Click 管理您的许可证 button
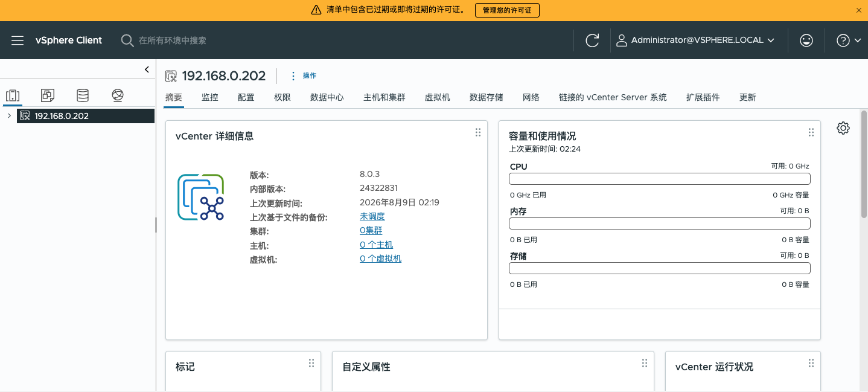The height and width of the screenshot is (392, 868). coord(507,10)
